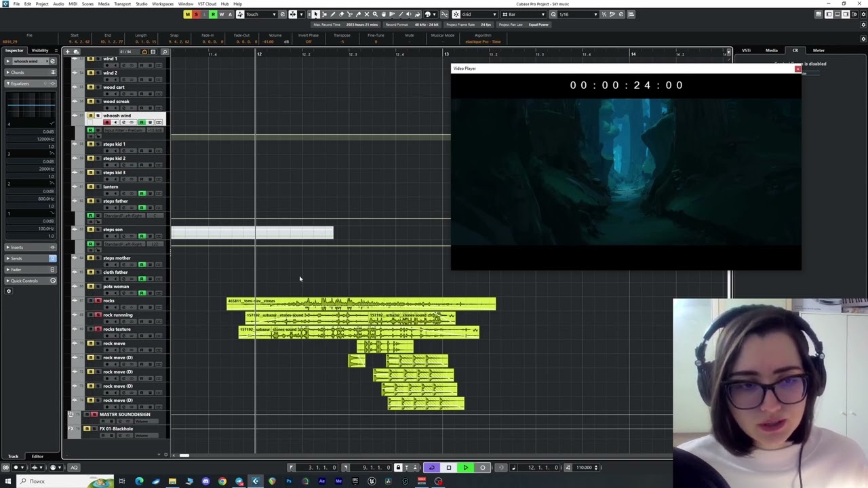This screenshot has height=488, width=868.
Task: Click the transport Record button
Action: tap(483, 467)
